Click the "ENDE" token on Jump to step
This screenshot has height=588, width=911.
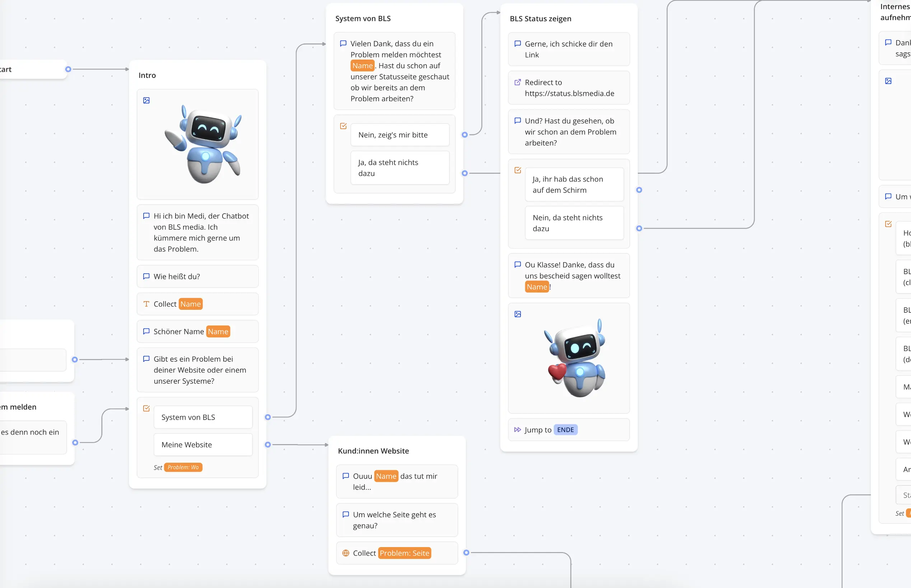[565, 429]
